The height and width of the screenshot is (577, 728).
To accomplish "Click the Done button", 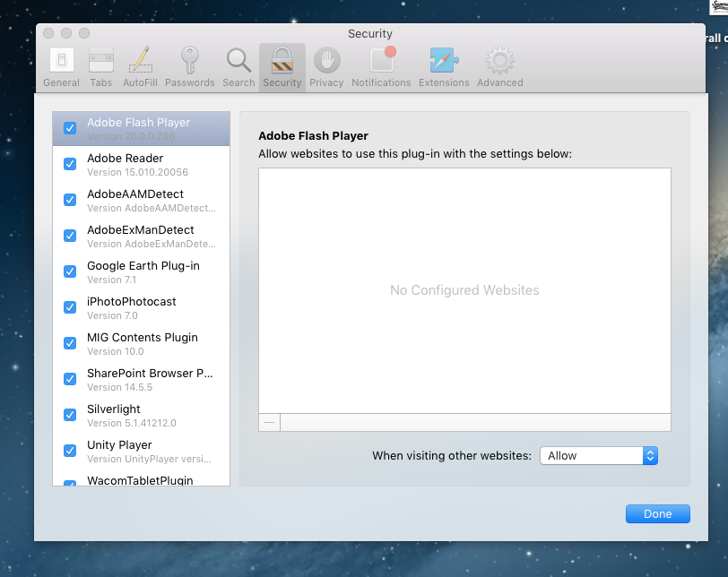I will 657,514.
